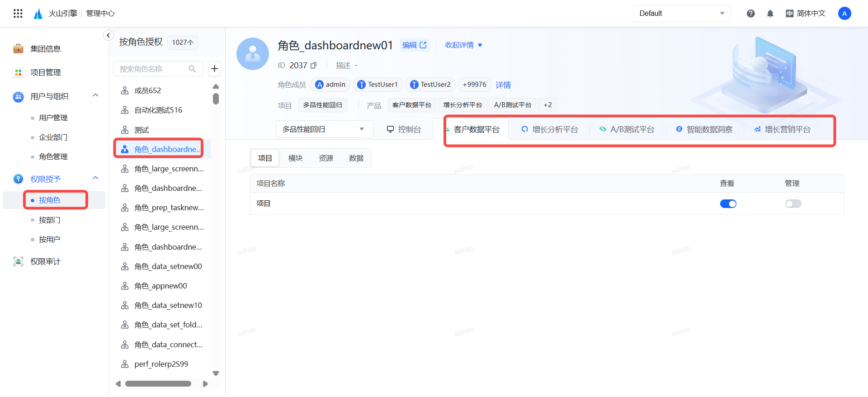The image size is (868, 397).
Task: Click the 用户与组织 people icon
Action: click(18, 96)
